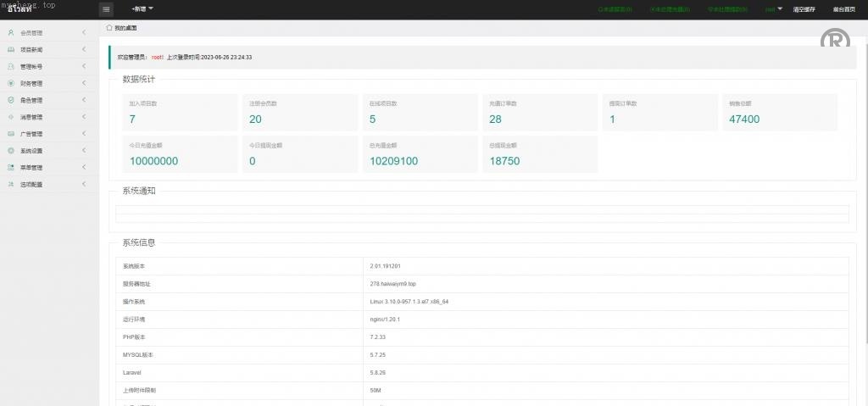Toggle the hamburger sidebar collapse icon

pyautogui.click(x=106, y=9)
